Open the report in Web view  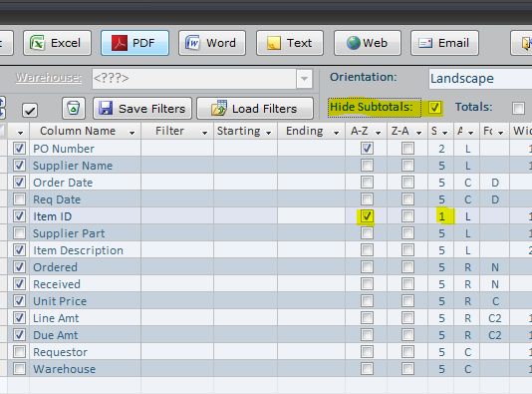coord(368,43)
